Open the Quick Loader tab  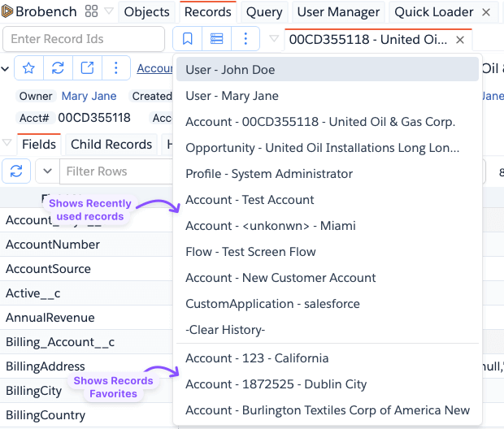(x=433, y=12)
